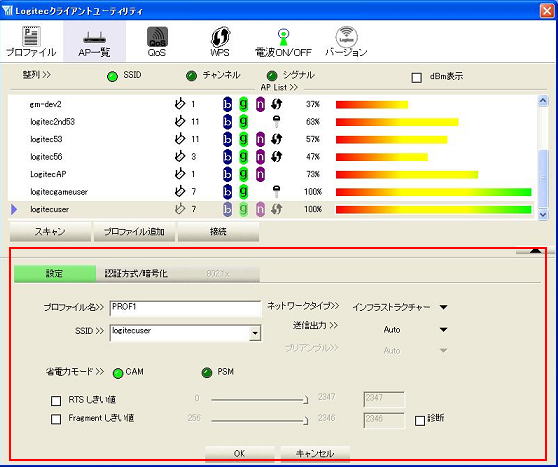Switch to the 802.1x tab
The image size is (558, 467).
click(218, 273)
